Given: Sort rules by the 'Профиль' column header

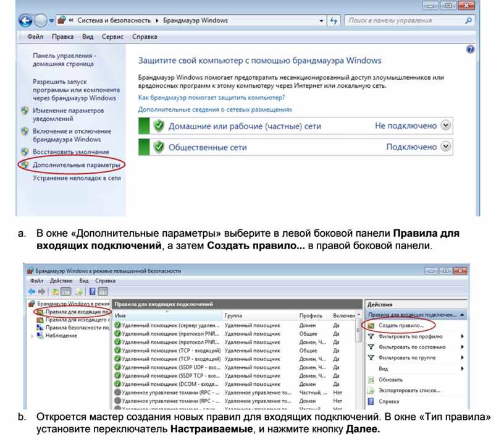Looking at the screenshot, I should (314, 315).
